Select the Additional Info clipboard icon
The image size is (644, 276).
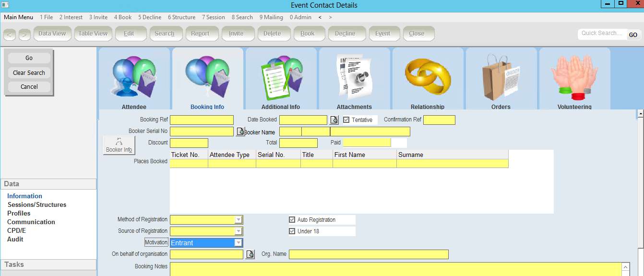[281, 78]
